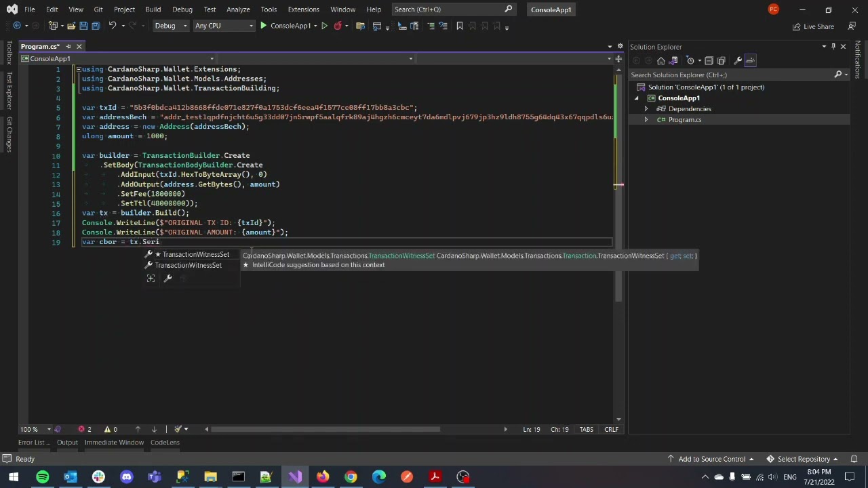Collapse the ConsoleApp1 project node
The image size is (868, 488).
click(x=637, y=98)
